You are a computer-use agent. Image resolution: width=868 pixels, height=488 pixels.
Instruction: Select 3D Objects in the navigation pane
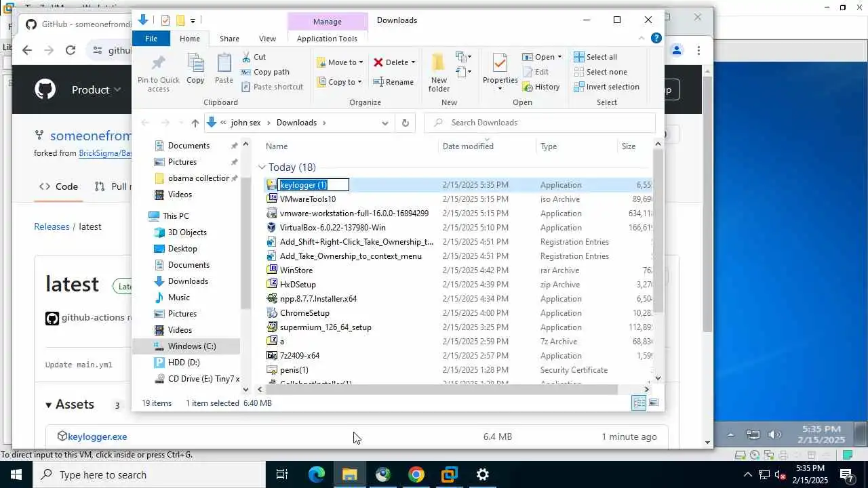[x=187, y=232]
